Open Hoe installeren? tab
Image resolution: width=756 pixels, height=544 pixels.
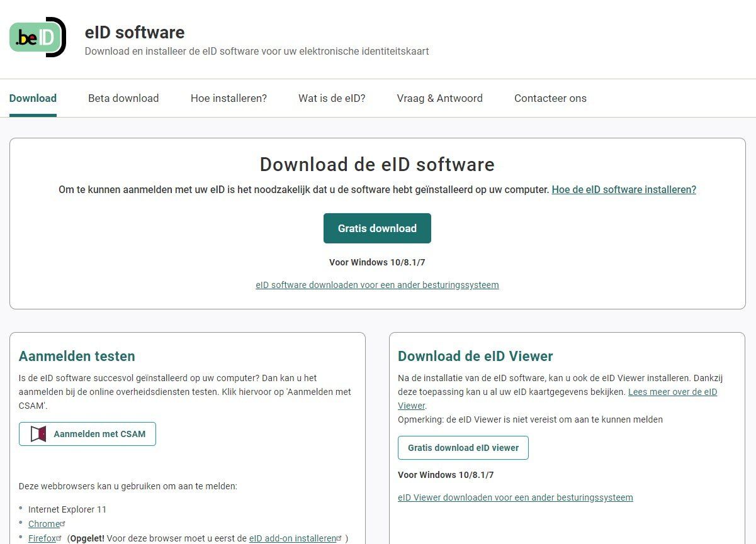coord(228,98)
